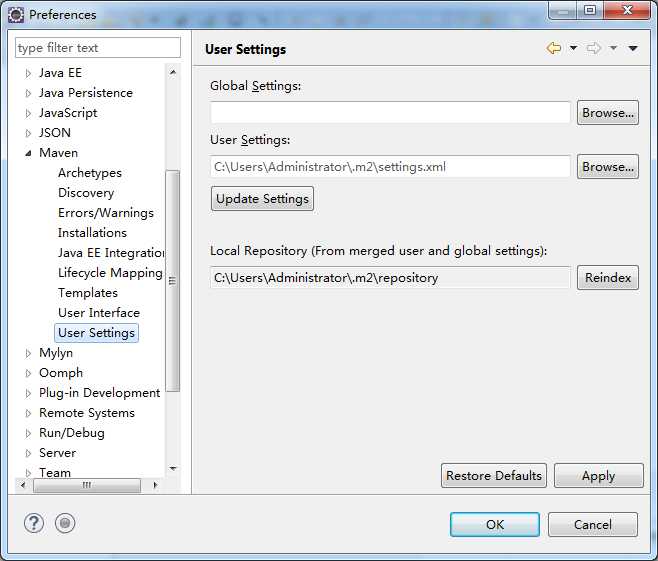Image resolution: width=658 pixels, height=561 pixels.
Task: Click the tree vertical scrollbar thumb
Action: coord(172,281)
